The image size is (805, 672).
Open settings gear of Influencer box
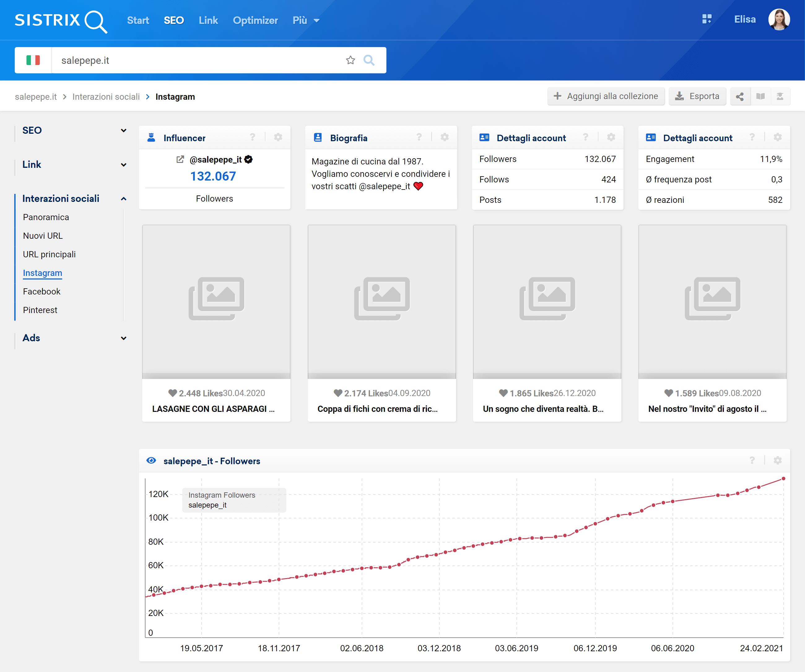[278, 137]
